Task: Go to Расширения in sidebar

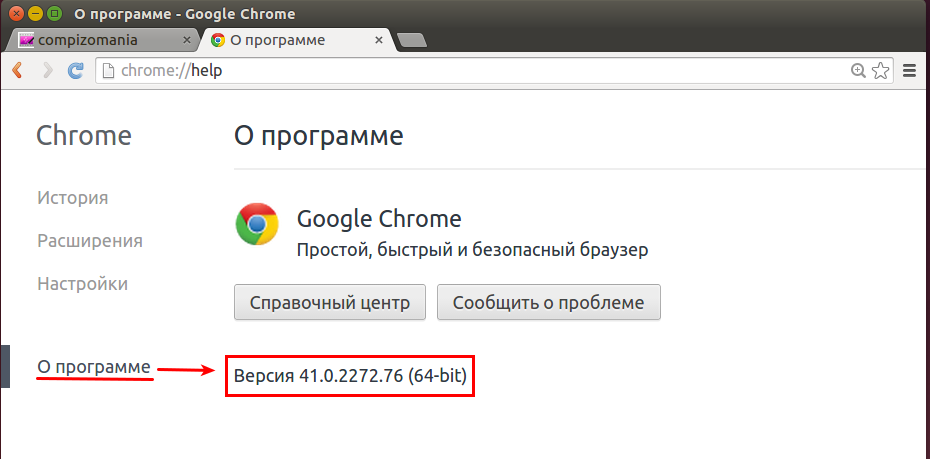Action: pos(90,241)
